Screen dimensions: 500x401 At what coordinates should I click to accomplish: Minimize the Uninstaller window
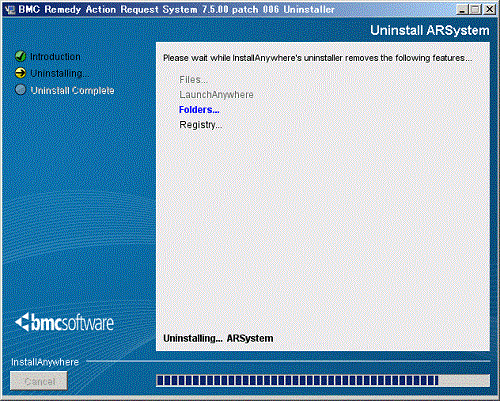(462, 9)
